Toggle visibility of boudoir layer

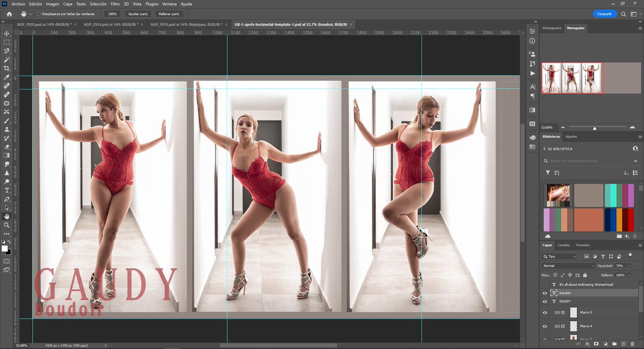(545, 293)
